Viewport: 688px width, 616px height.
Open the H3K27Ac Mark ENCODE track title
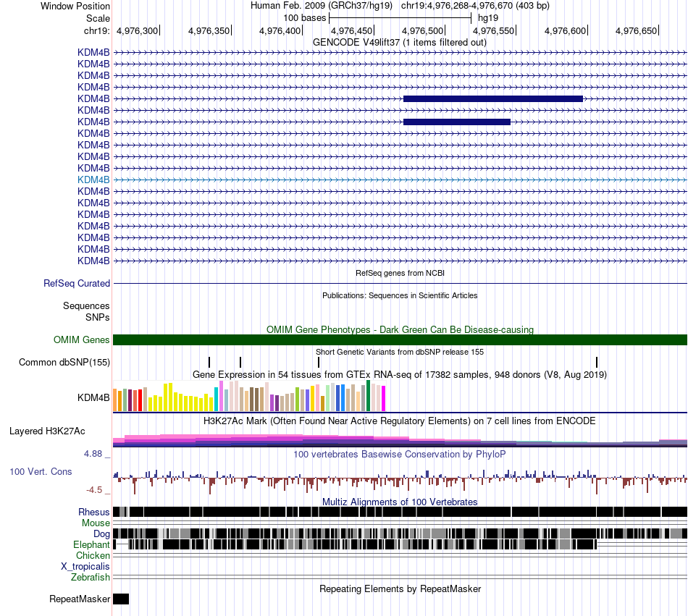400,421
